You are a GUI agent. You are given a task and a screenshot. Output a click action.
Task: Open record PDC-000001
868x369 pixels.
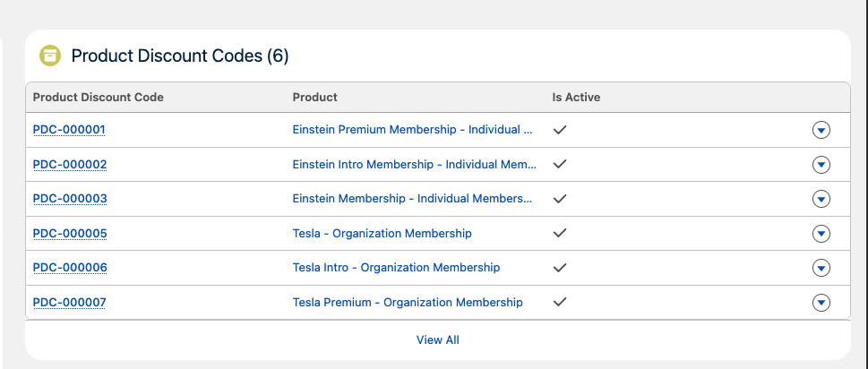69,130
